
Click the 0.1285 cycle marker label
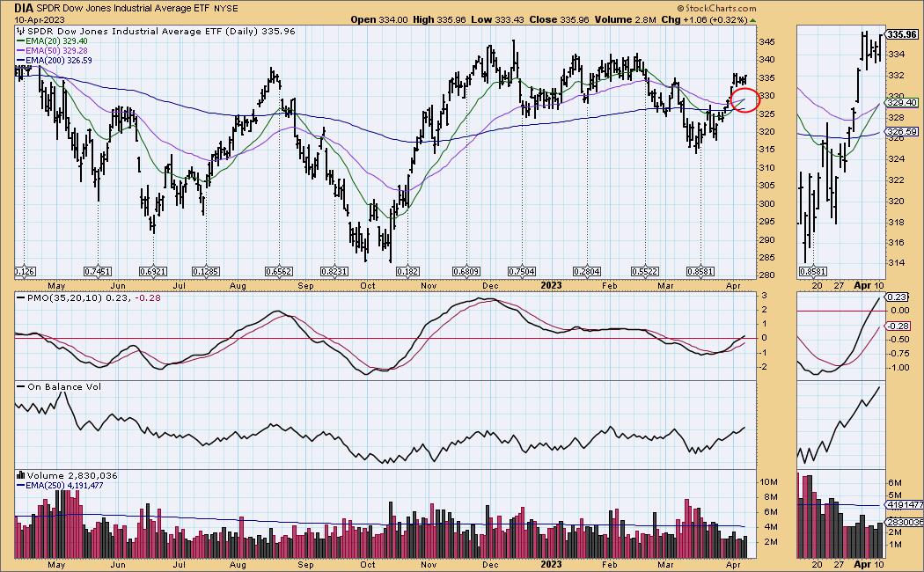coord(206,272)
